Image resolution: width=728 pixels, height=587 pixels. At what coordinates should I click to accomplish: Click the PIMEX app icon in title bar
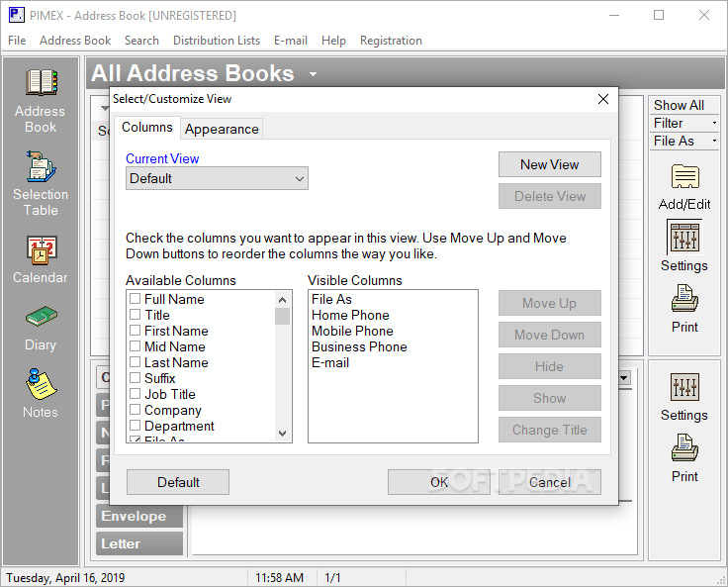coord(16,15)
